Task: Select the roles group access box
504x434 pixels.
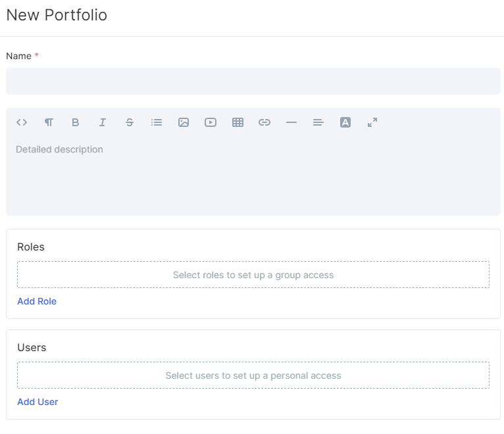Action: point(253,275)
